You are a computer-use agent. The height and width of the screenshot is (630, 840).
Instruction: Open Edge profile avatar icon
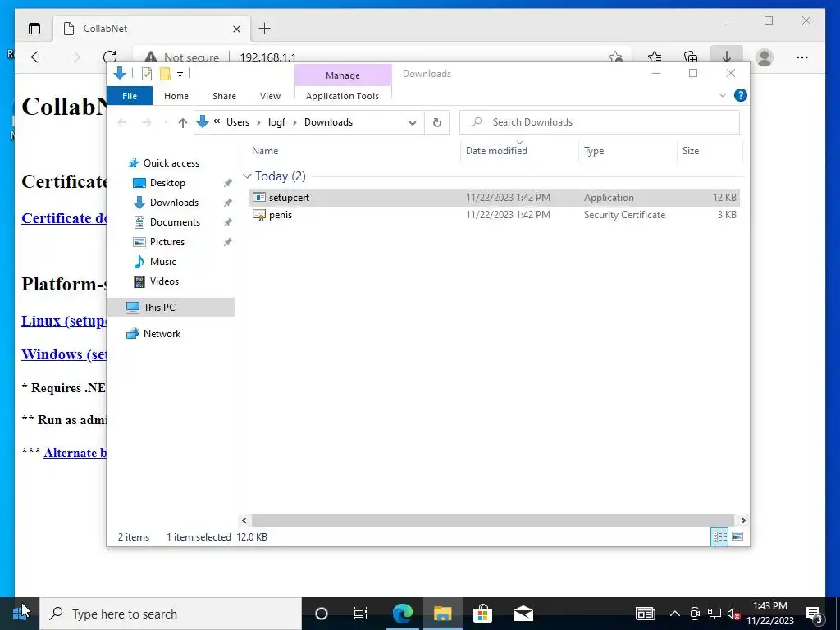pyautogui.click(x=765, y=57)
